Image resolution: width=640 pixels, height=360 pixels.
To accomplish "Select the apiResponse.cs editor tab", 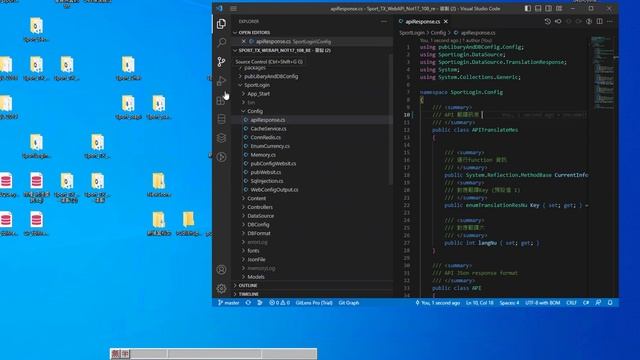I will [x=423, y=21].
